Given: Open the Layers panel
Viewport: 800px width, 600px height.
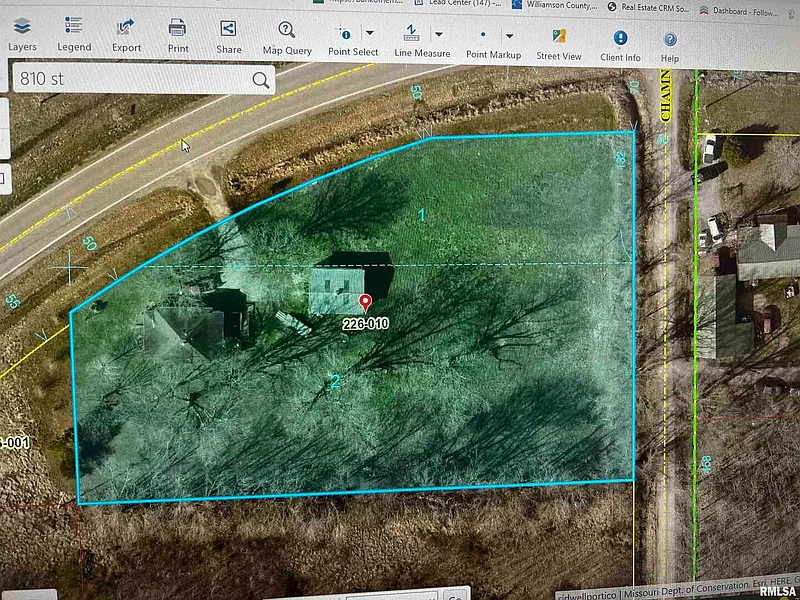Looking at the screenshot, I should (22, 33).
